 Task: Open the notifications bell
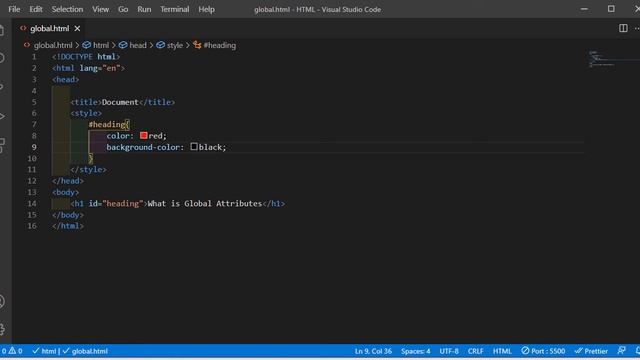pos(637,351)
